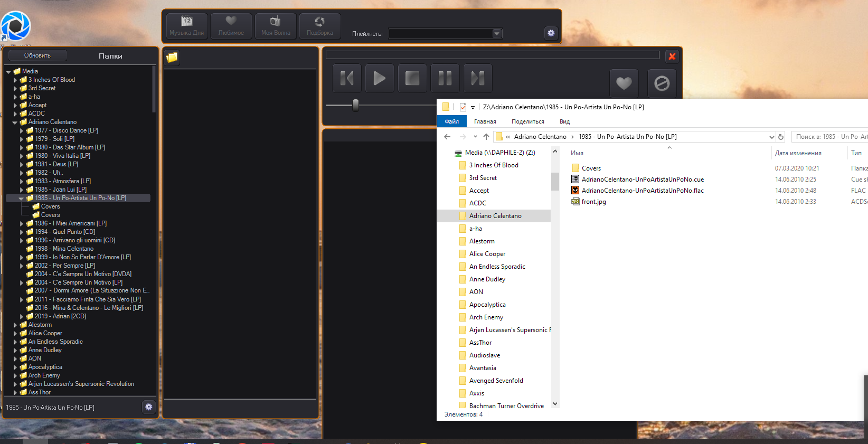Expand the ACDC folder in the player tree

15,114
